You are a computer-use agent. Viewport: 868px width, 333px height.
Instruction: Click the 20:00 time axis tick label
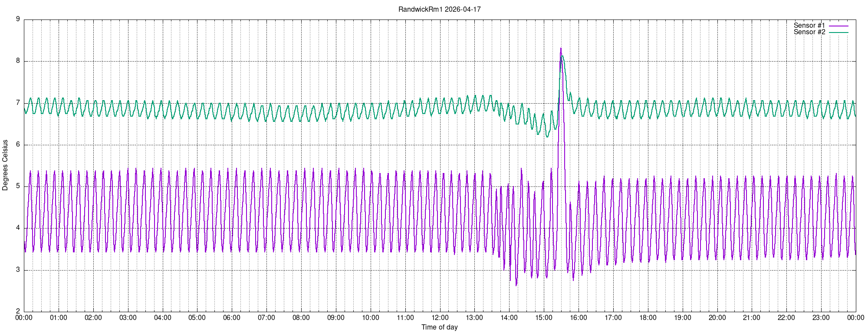717,317
